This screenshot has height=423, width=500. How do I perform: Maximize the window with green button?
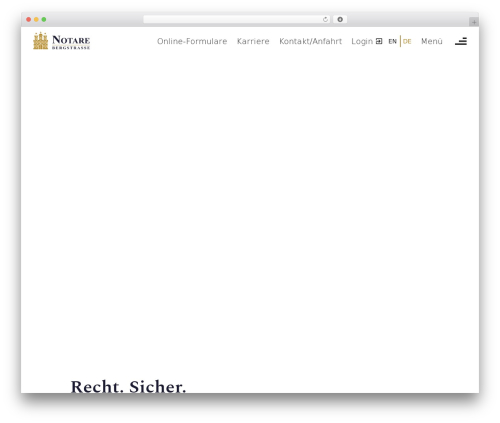tap(44, 20)
